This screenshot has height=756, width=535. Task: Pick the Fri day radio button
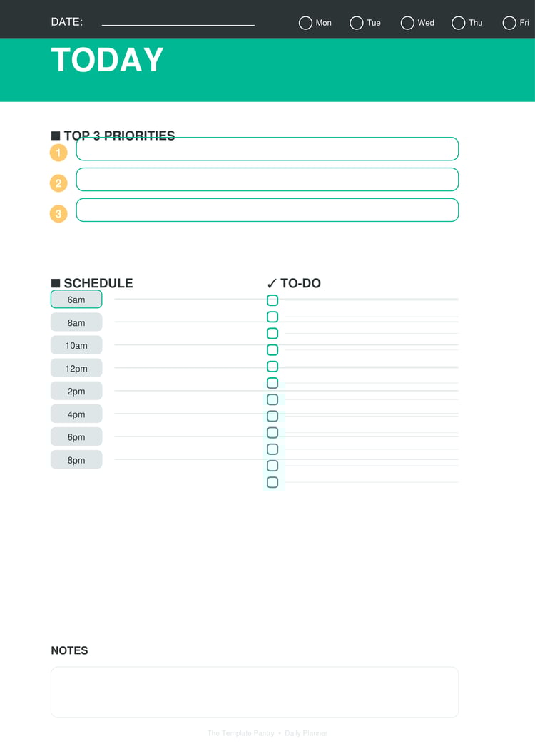[x=509, y=23]
